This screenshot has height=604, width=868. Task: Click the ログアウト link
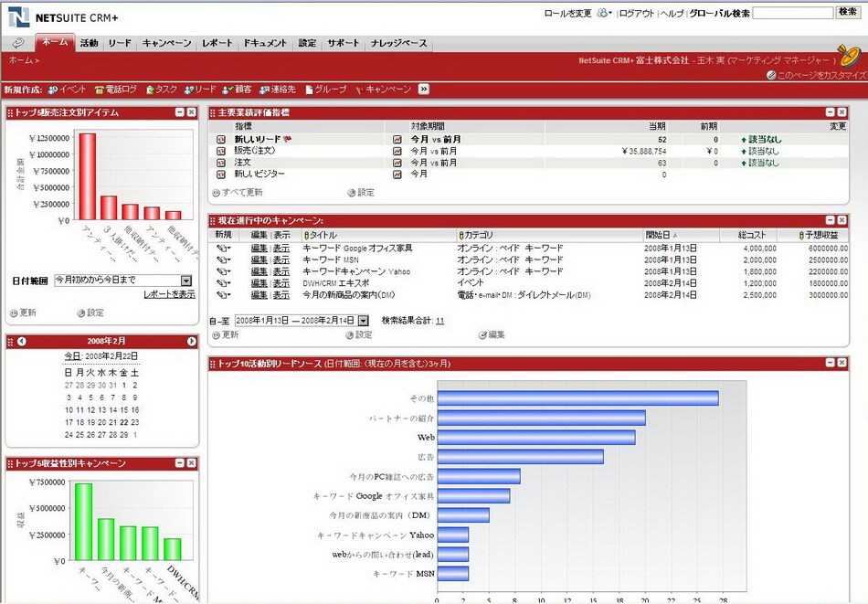pos(637,14)
